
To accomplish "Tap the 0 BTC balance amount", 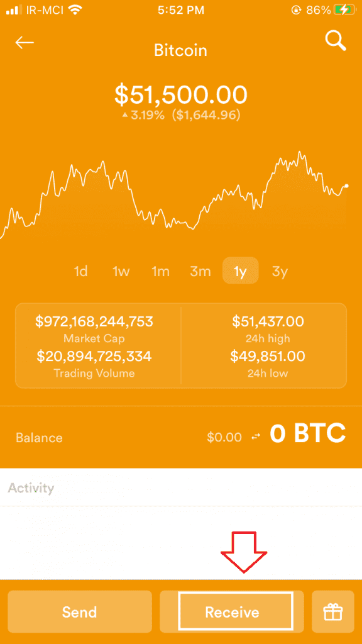I will click(x=308, y=434).
